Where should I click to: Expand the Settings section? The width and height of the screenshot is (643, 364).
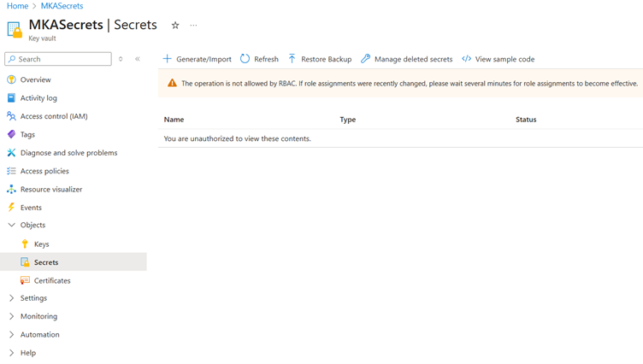(12, 298)
